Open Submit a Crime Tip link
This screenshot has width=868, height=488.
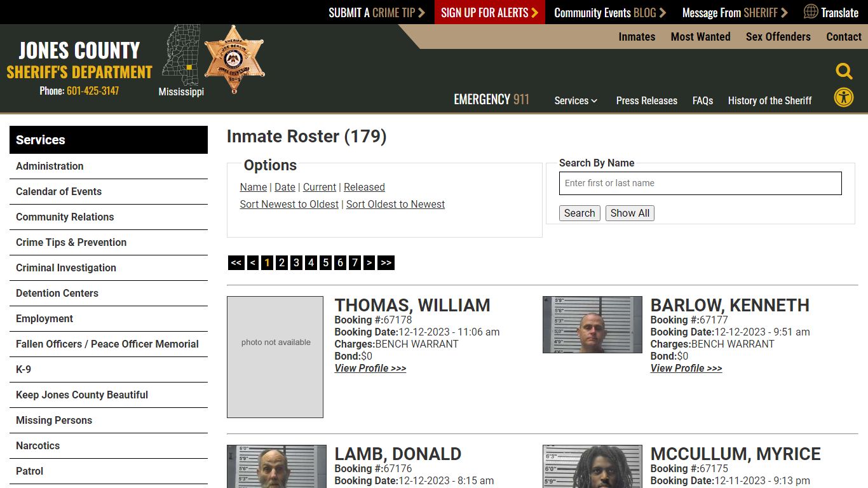pyautogui.click(x=376, y=12)
